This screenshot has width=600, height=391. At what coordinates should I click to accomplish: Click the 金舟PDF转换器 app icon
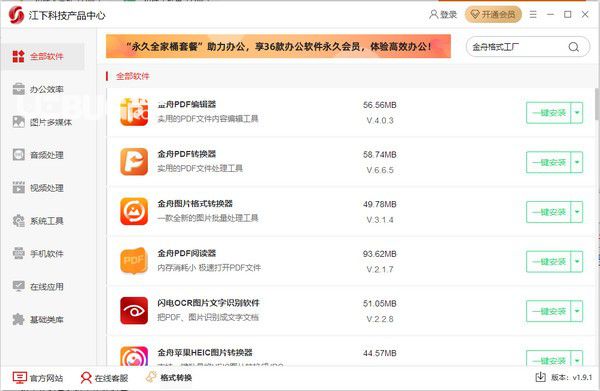tap(134, 161)
